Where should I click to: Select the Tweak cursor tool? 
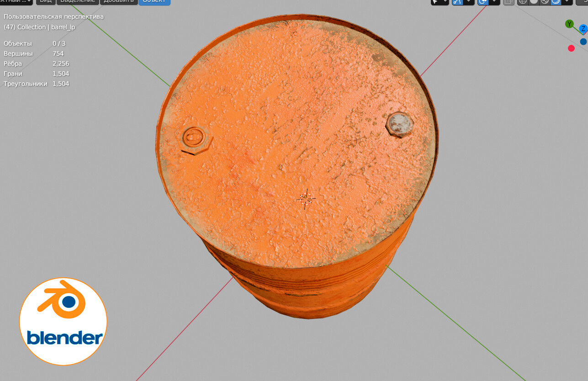435,3
